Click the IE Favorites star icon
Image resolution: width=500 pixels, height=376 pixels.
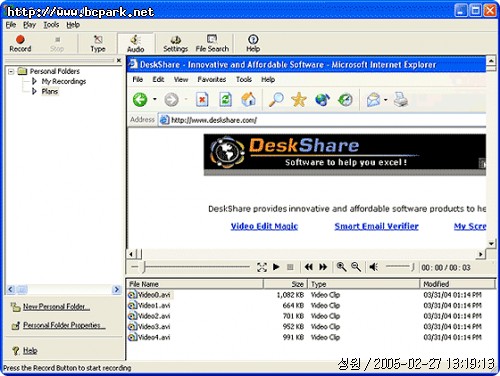299,100
